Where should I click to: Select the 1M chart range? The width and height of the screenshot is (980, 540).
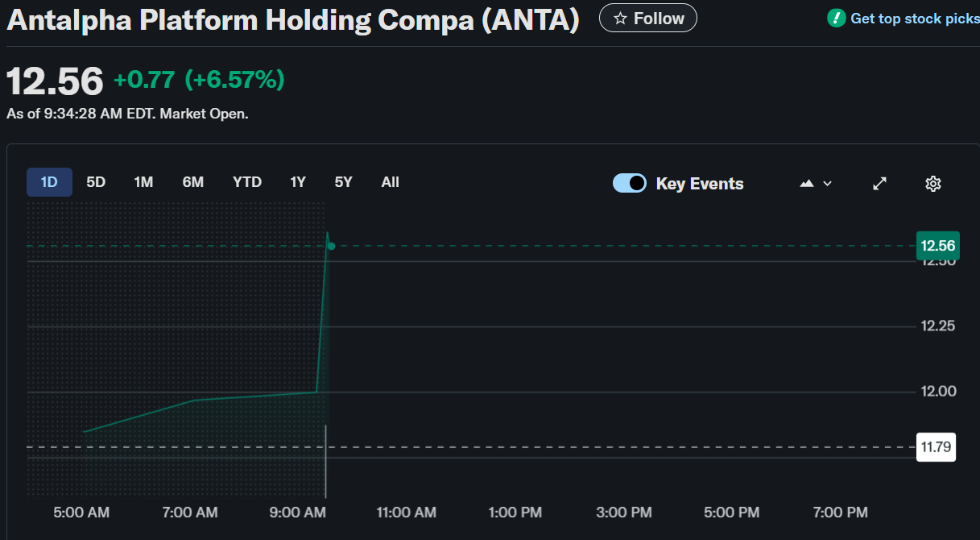(x=143, y=182)
